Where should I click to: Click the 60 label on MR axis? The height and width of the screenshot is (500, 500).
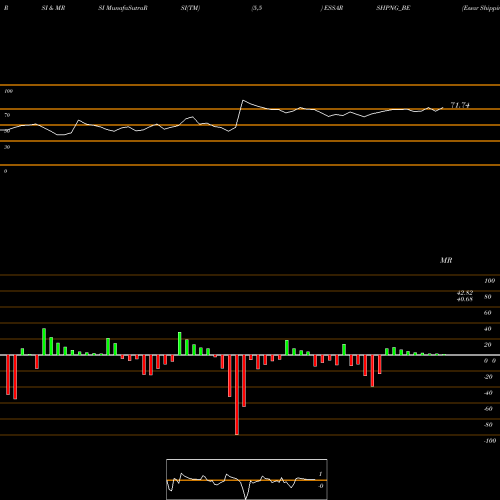coord(488,313)
